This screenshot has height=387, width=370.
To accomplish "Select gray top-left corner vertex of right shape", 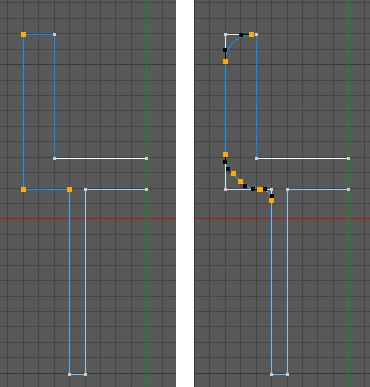I will tap(226, 34).
